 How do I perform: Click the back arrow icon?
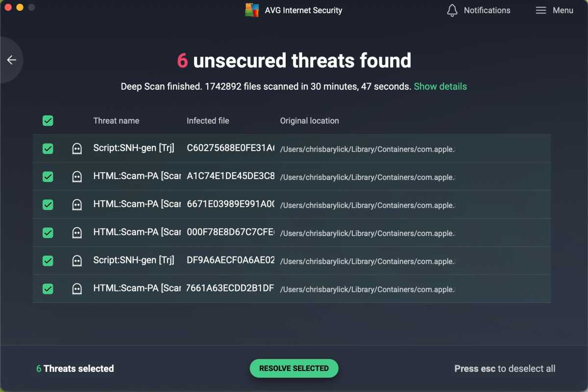pyautogui.click(x=11, y=59)
